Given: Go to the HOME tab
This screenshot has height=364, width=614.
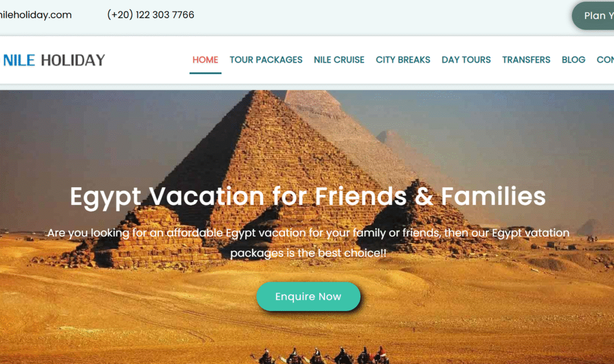Looking at the screenshot, I should [205, 60].
